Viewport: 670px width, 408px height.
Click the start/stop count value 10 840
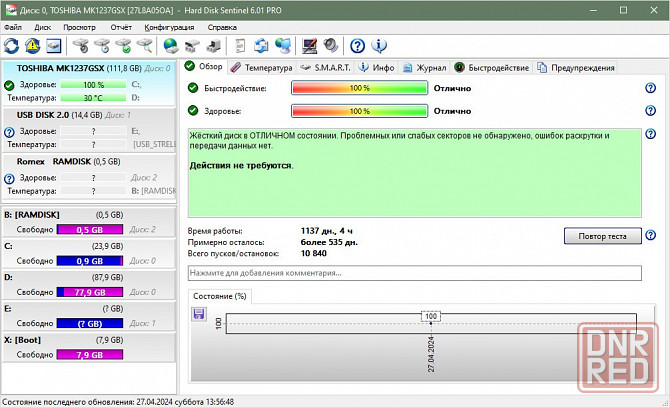[314, 253]
